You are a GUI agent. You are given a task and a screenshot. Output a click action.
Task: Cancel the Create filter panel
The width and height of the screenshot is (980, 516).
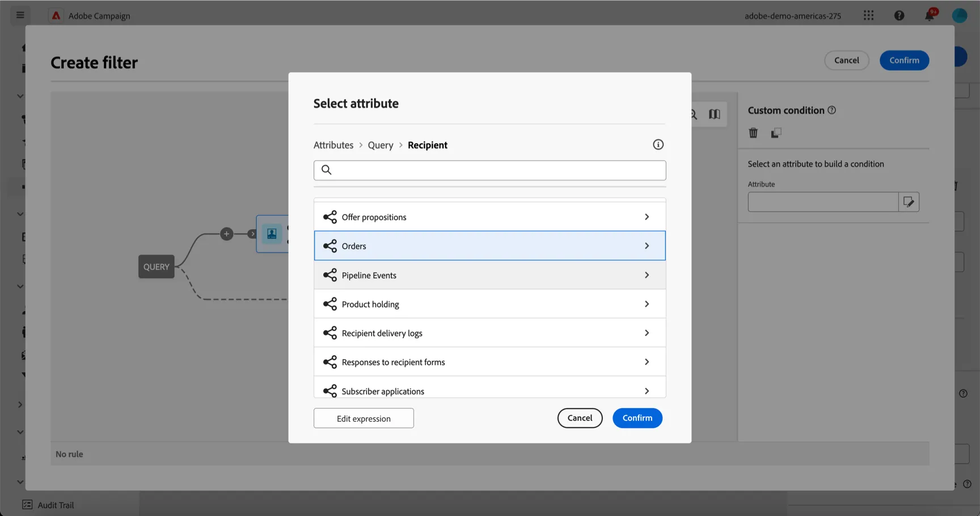[x=846, y=60]
